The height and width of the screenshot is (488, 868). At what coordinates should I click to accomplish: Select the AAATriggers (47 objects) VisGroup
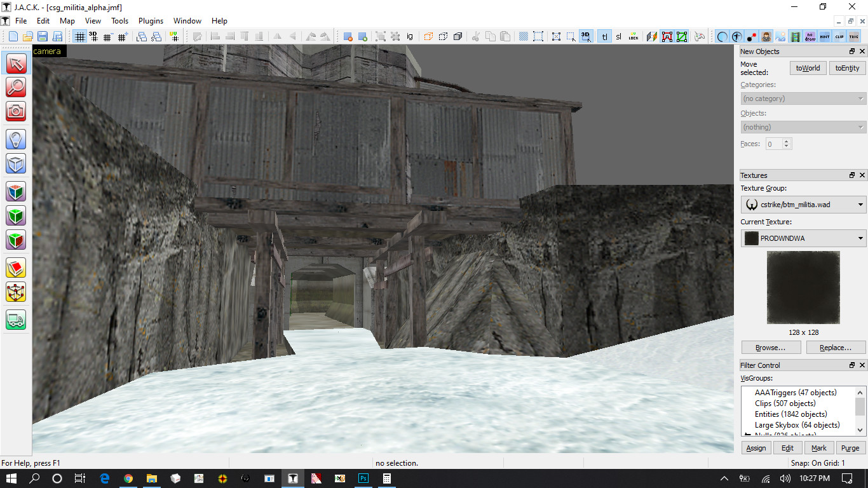click(x=796, y=393)
